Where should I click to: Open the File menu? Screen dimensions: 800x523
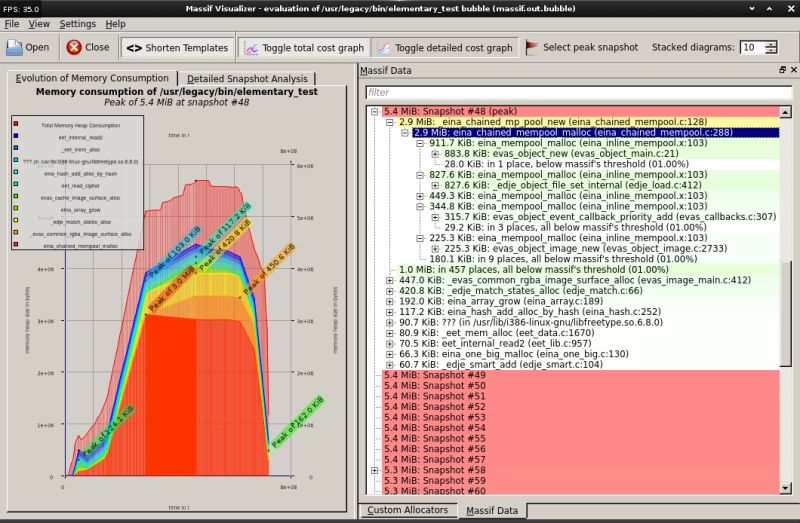11,24
